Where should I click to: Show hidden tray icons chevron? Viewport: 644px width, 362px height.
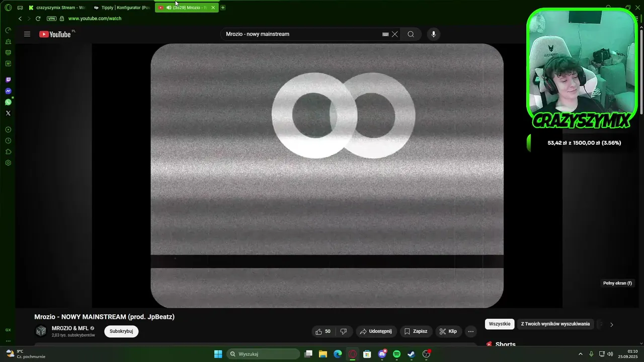(x=580, y=354)
